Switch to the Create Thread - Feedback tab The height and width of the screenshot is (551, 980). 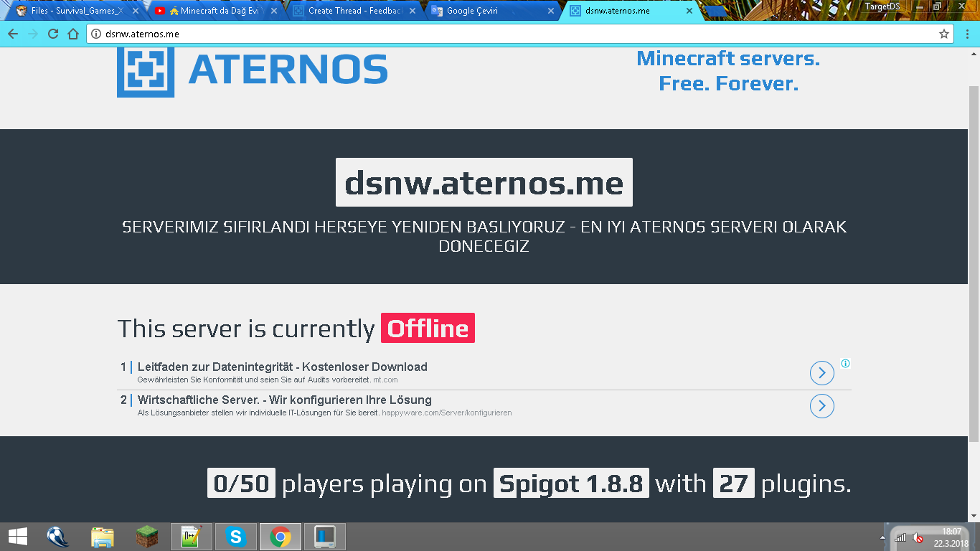point(352,11)
